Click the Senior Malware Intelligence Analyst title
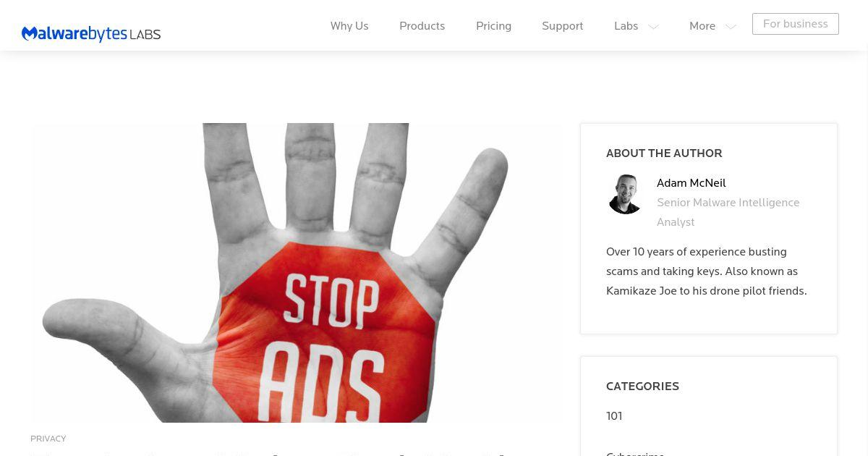 pyautogui.click(x=728, y=212)
